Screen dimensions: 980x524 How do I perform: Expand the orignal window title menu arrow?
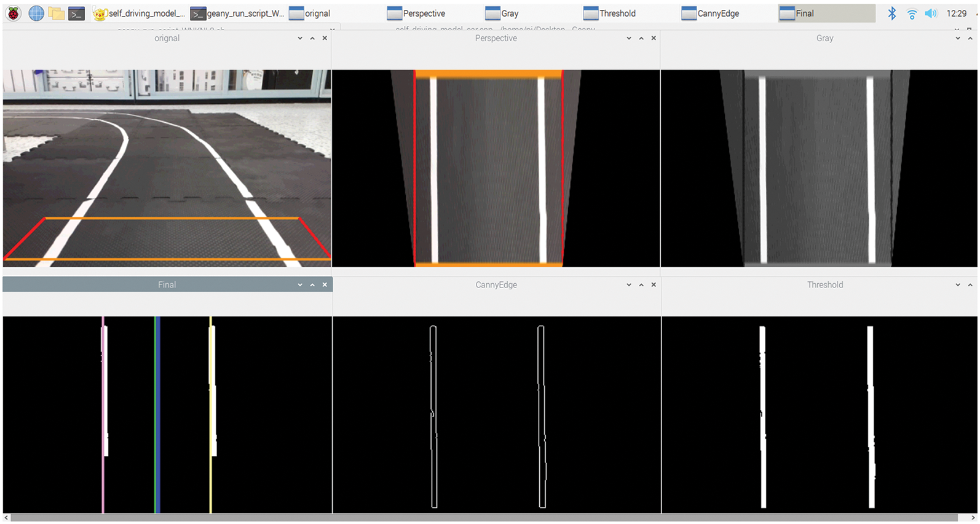[x=300, y=38]
